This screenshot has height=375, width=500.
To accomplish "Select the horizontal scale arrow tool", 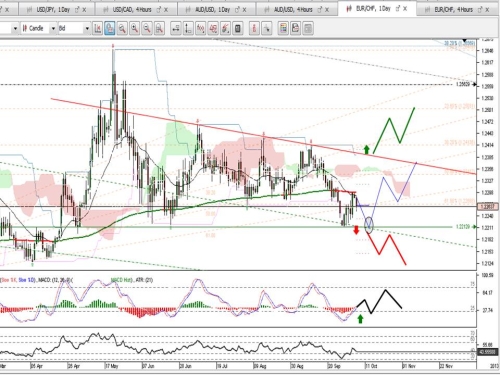I will click(176, 29).
